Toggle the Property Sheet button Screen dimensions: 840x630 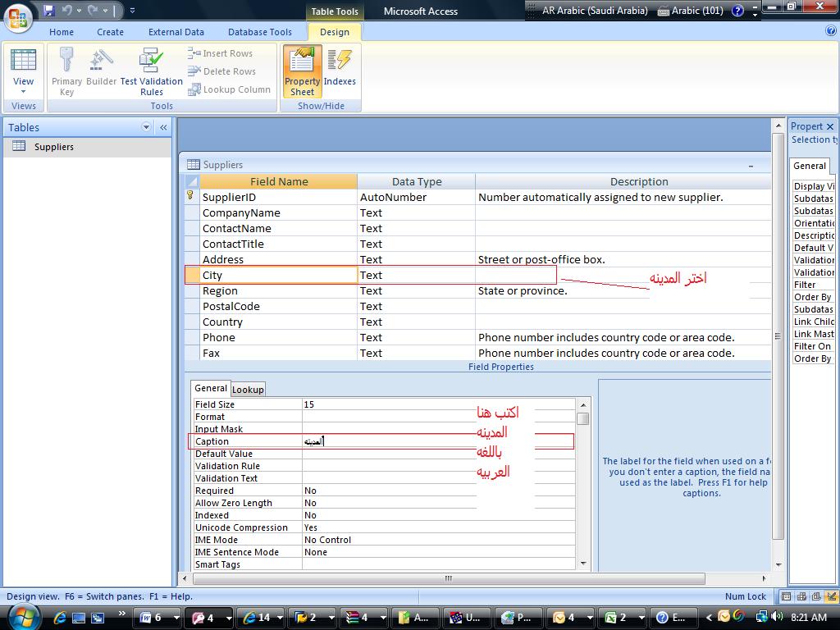(302, 72)
